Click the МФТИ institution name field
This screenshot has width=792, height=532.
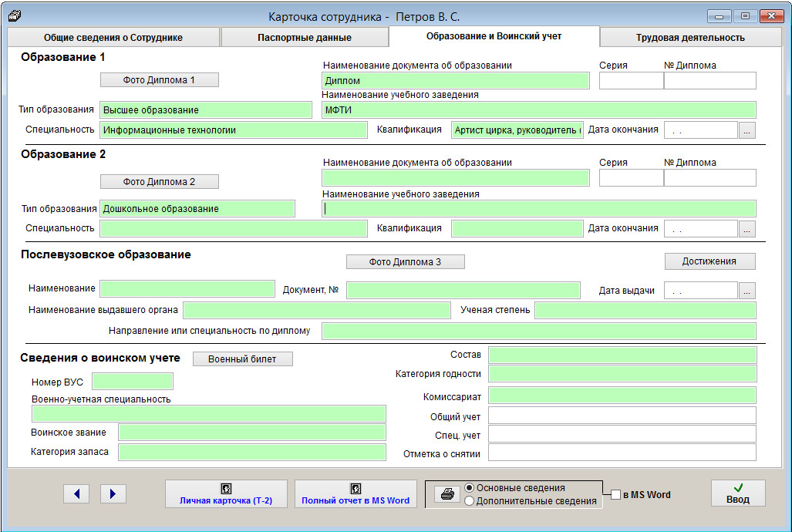coord(539,110)
